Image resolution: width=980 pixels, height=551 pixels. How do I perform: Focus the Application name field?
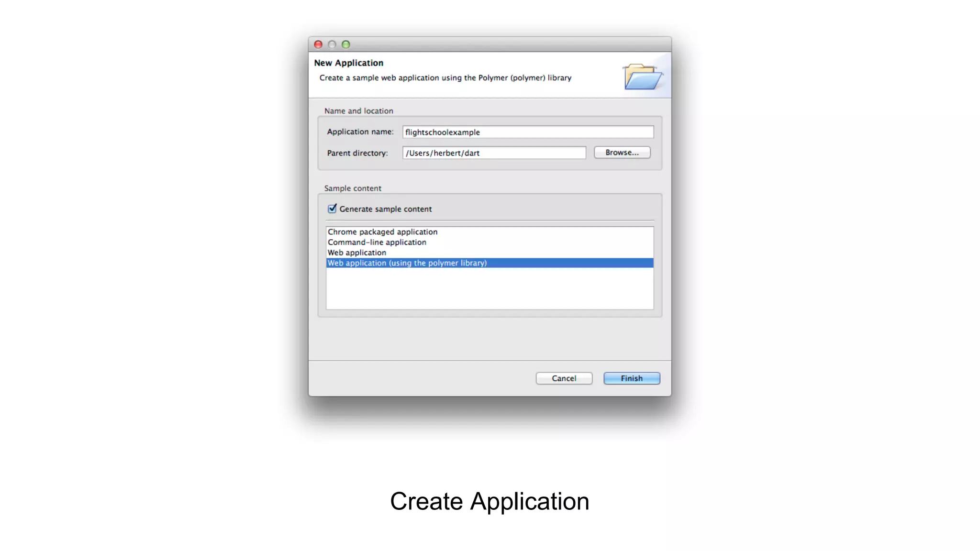coord(528,132)
